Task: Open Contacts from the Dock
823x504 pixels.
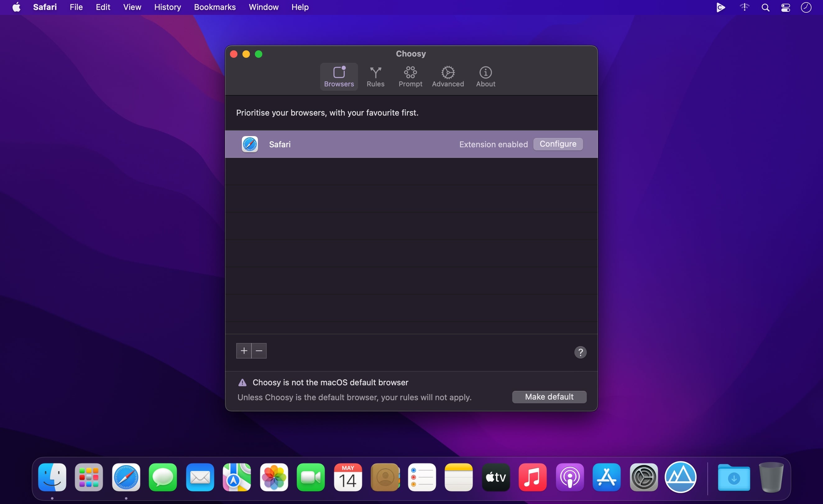Action: point(385,477)
